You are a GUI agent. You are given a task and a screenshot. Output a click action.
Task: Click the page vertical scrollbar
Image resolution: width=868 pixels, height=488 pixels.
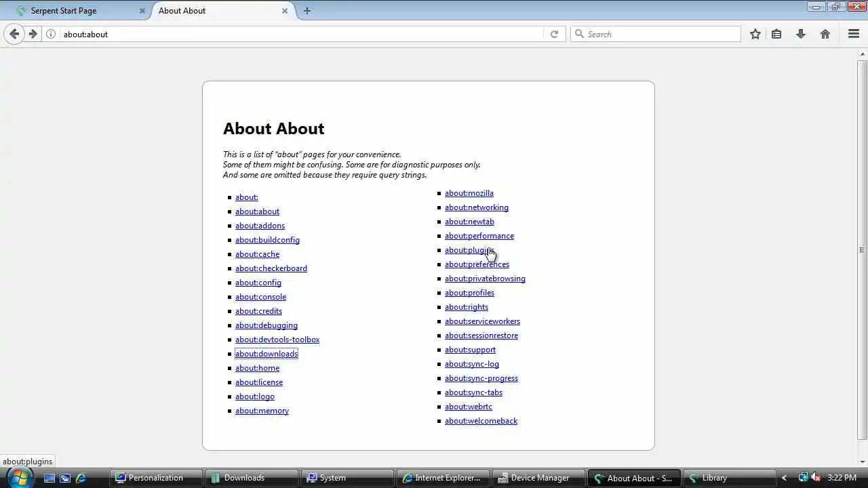(862, 249)
